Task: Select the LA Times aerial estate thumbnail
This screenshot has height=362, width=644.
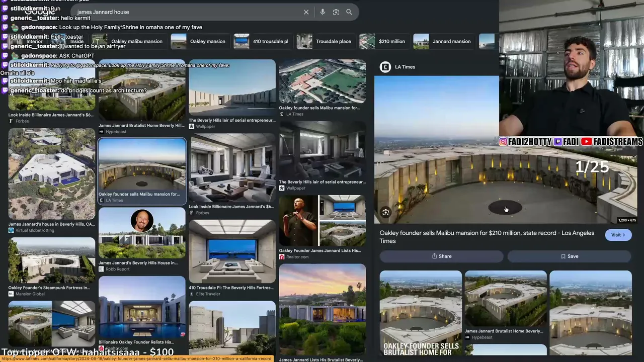Action: (x=323, y=81)
